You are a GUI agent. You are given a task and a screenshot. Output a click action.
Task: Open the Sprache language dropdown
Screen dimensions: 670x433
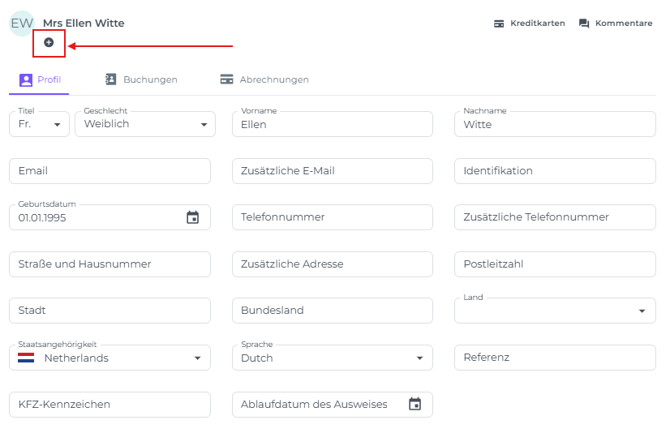click(x=419, y=358)
